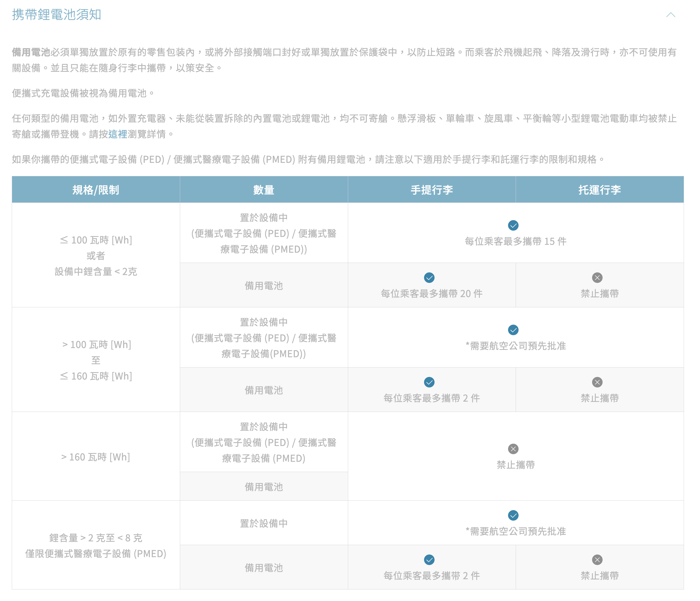Click the 托運行李 column header
The height and width of the screenshot is (601, 700).
(599, 190)
